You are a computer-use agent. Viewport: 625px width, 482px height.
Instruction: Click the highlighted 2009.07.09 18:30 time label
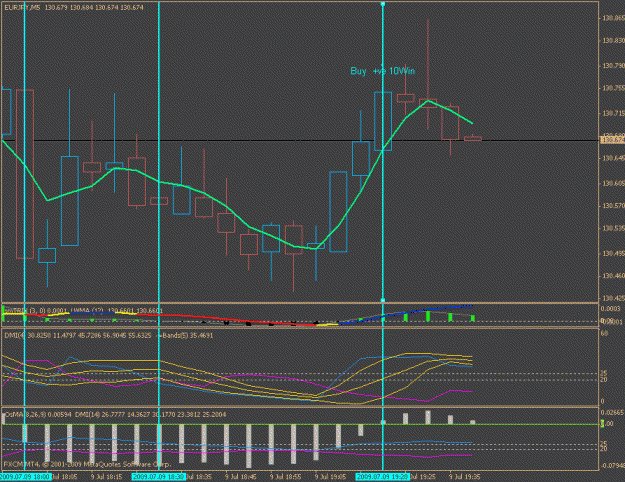coord(159,477)
